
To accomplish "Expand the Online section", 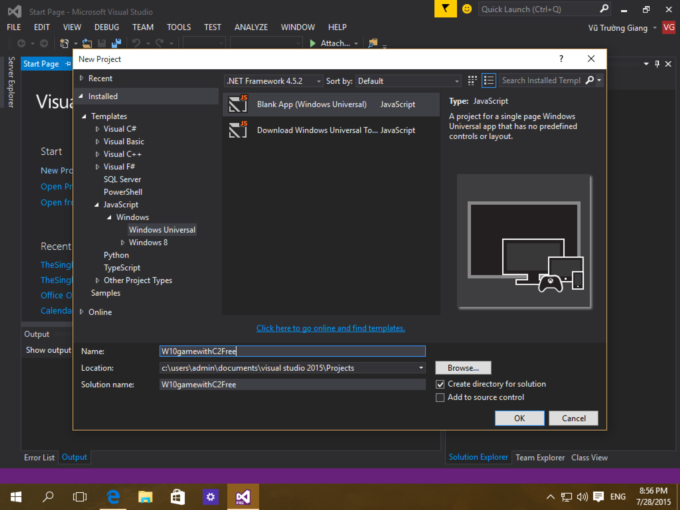I will (x=81, y=312).
